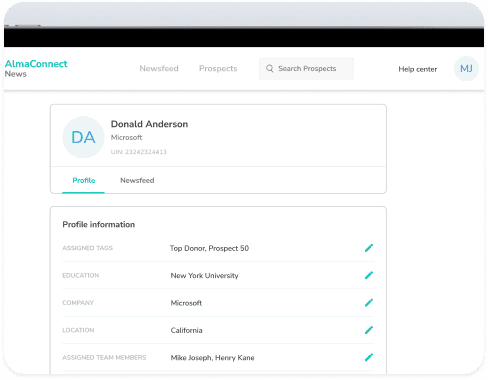The height and width of the screenshot is (380, 488).
Task: Click the DA profile avatar
Action: (x=83, y=137)
